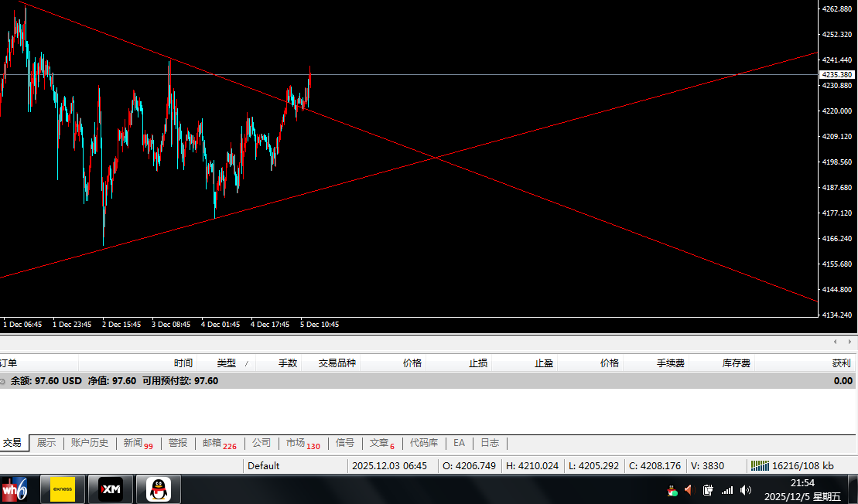Click the network signal tray icon
Screen dimensions: 858x504
(727, 490)
